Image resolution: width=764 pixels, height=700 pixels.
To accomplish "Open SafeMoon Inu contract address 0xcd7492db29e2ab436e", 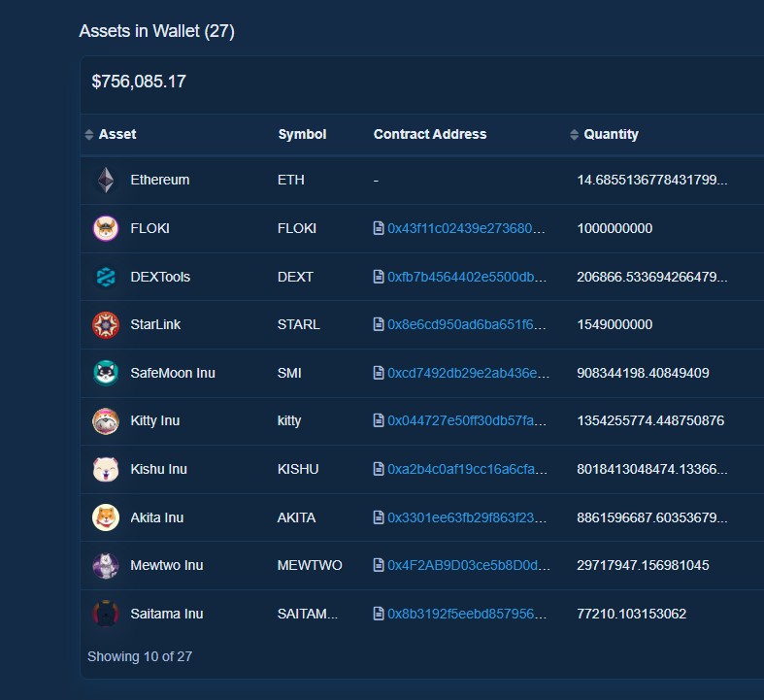I will coord(469,373).
